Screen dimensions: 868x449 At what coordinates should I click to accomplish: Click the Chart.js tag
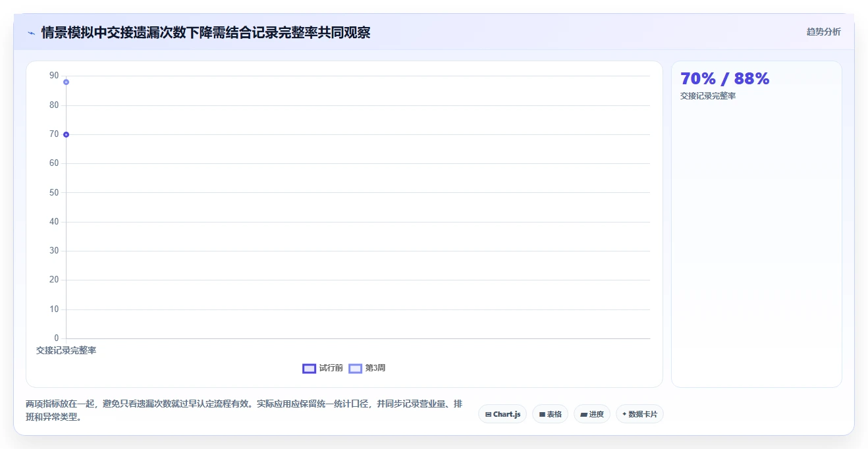(x=502, y=414)
